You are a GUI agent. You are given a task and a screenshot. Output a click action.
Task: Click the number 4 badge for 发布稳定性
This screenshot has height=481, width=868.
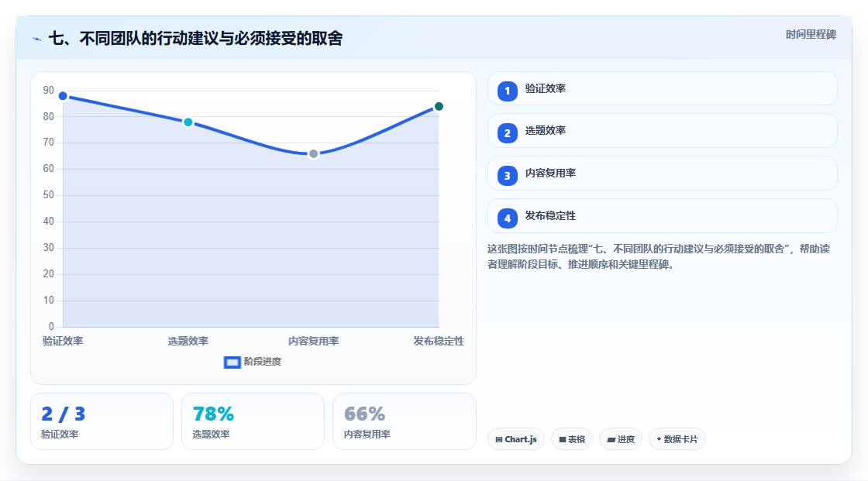(507, 218)
